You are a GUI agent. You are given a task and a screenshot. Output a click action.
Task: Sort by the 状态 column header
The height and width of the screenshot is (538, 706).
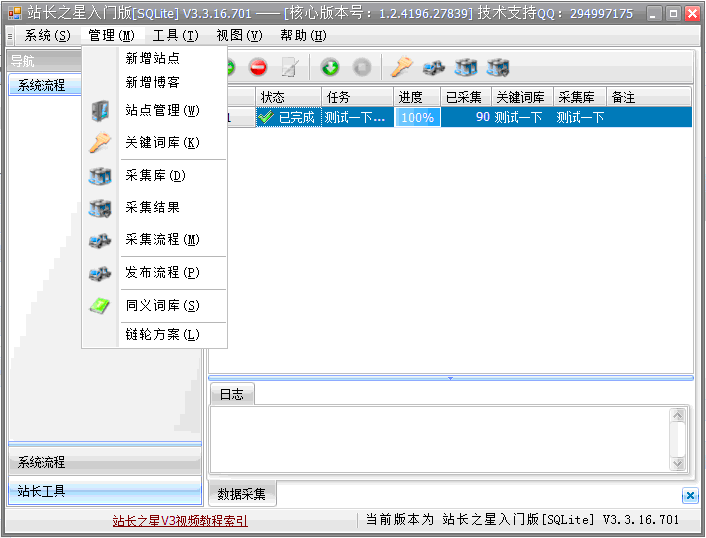288,97
